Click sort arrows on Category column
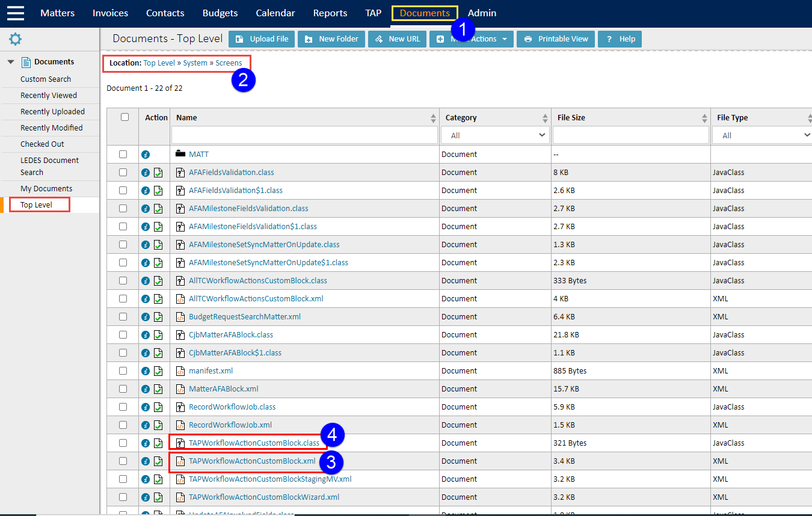The width and height of the screenshot is (812, 516). pyautogui.click(x=546, y=118)
